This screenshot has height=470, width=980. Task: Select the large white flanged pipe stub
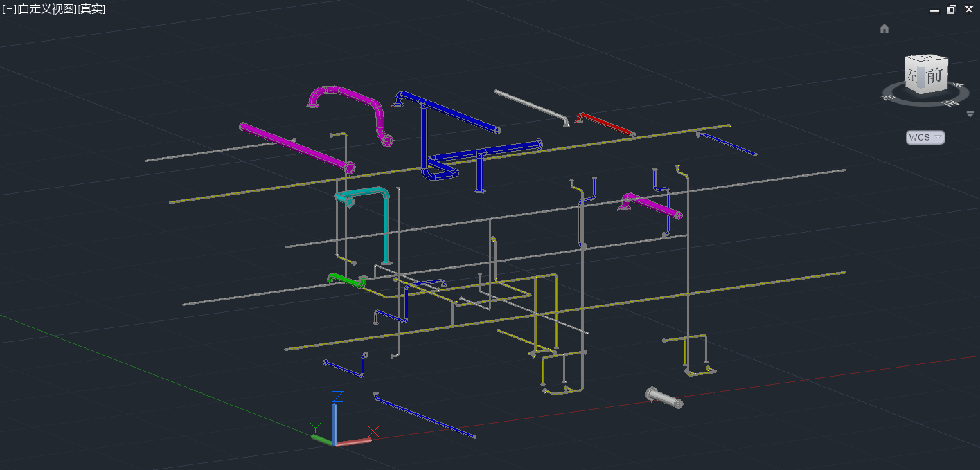pyautogui.click(x=664, y=397)
